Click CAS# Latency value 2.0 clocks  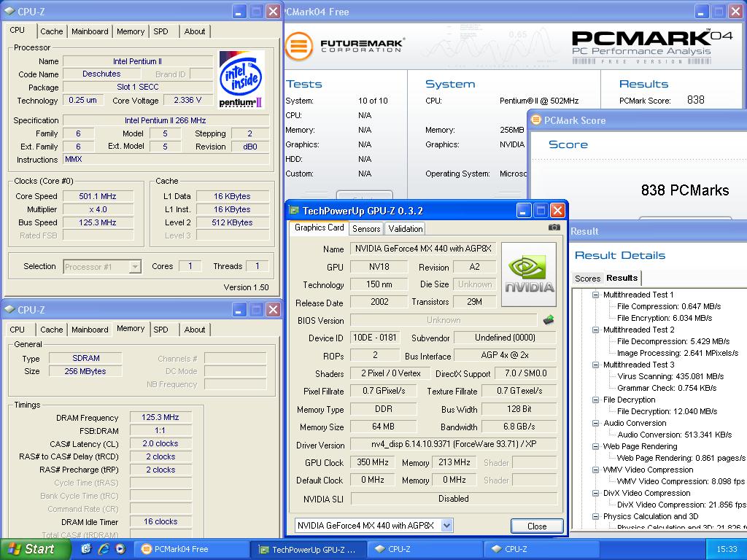pyautogui.click(x=160, y=443)
